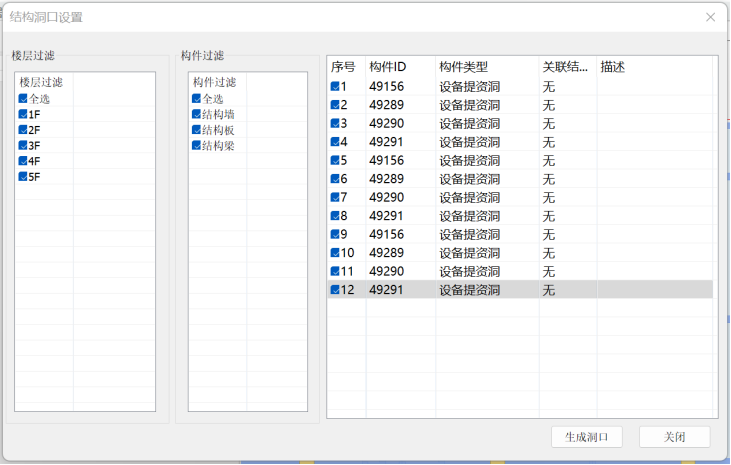Screen dimensions: 731x465
Task: Click 无 in the 关联结 column of row 9
Action: (x=549, y=234)
